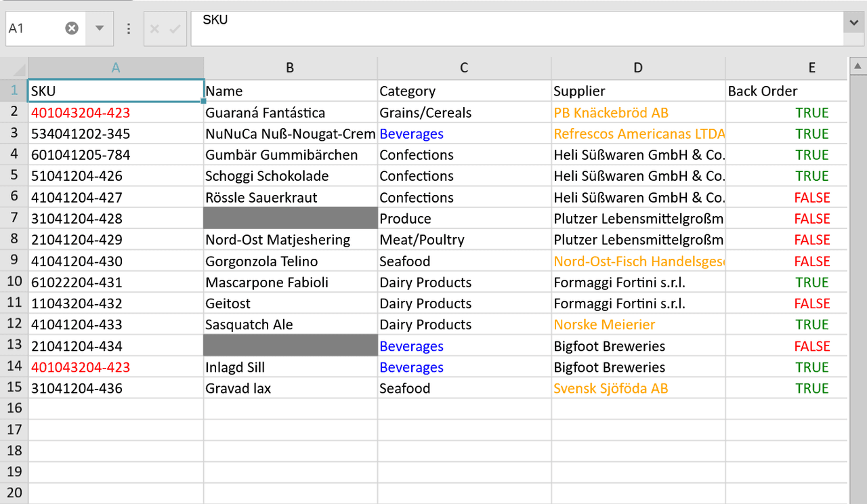Viewport: 867px width, 504px height.
Task: Select the Grains/Cereals cell
Action: click(x=464, y=112)
